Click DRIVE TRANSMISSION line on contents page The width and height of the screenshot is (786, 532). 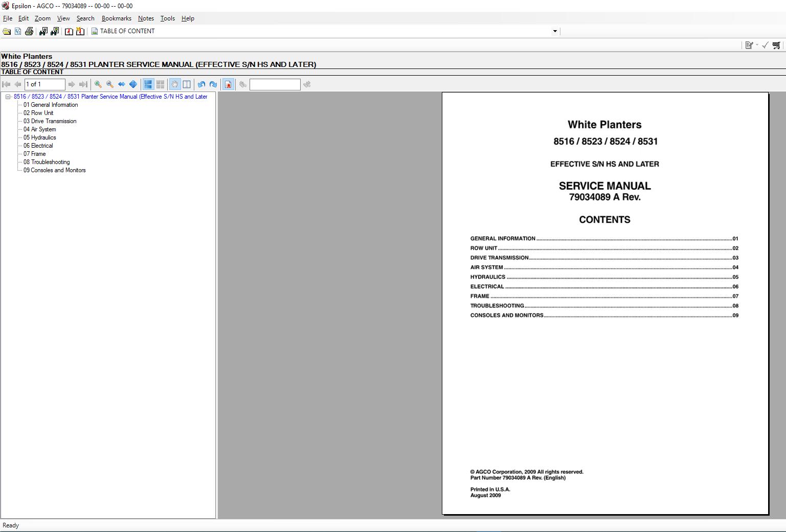pyautogui.click(x=604, y=258)
